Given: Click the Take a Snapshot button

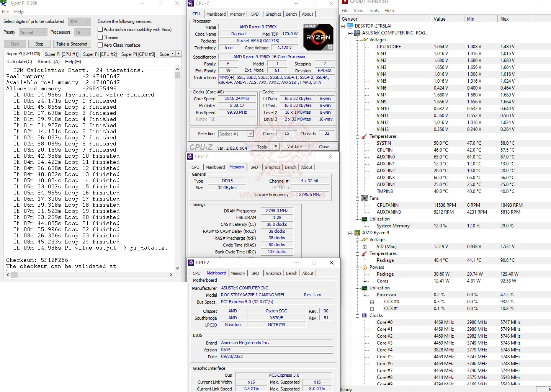Looking at the screenshot, I should coord(72,44).
